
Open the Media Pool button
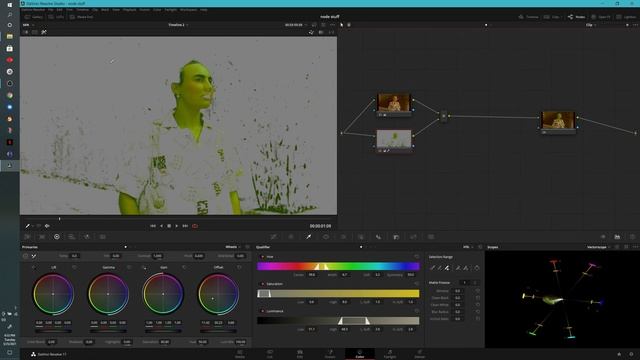click(82, 17)
